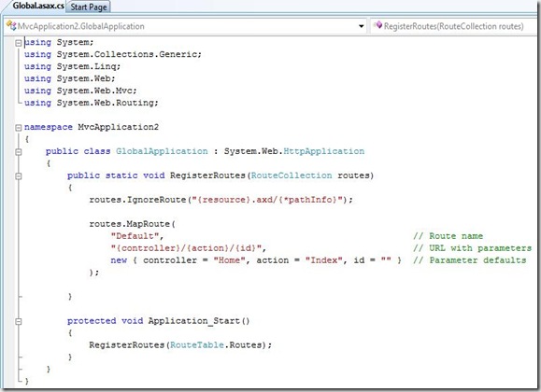Click the "Home" controller default string
Image resolution: width=541 pixels, height=392 pixels.
point(229,260)
